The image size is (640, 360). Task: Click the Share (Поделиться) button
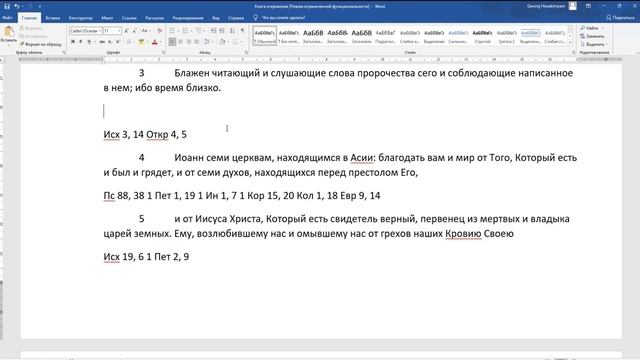point(620,18)
